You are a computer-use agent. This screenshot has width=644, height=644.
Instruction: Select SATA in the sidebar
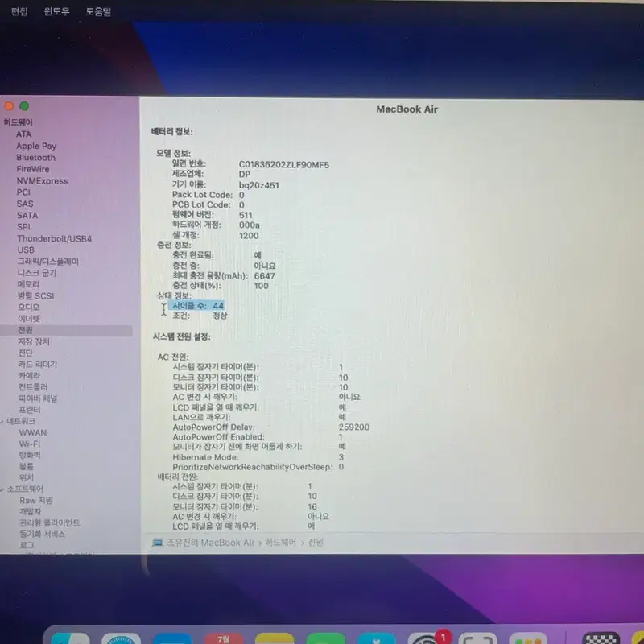click(27, 216)
